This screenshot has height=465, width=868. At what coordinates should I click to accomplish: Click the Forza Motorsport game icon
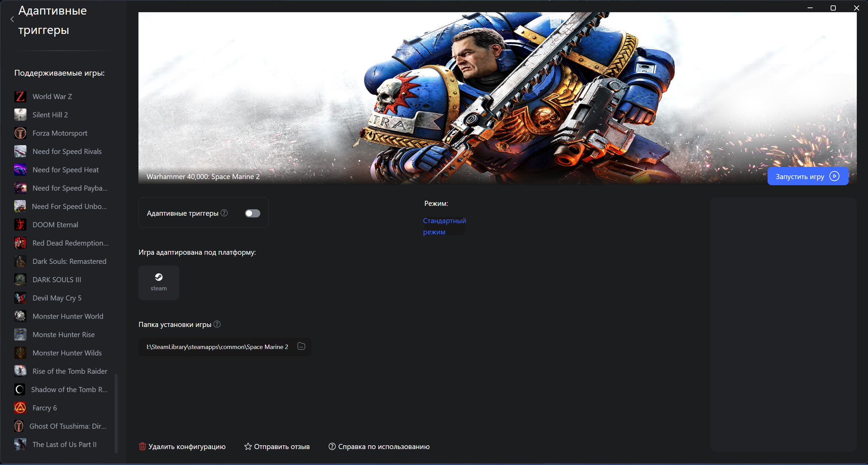click(x=20, y=133)
